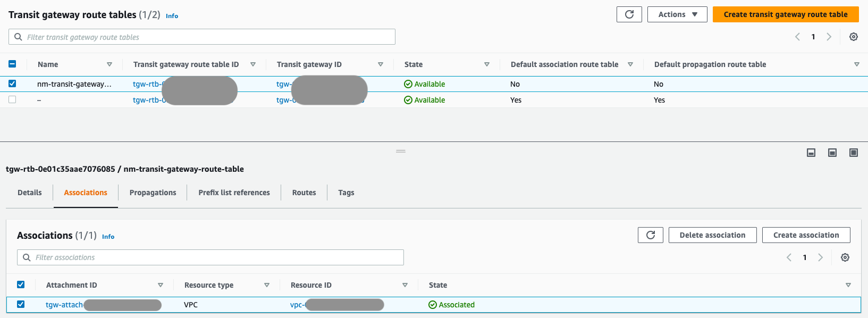Sort by Default propagation route table column
This screenshot has height=318, width=868.
(857, 64)
